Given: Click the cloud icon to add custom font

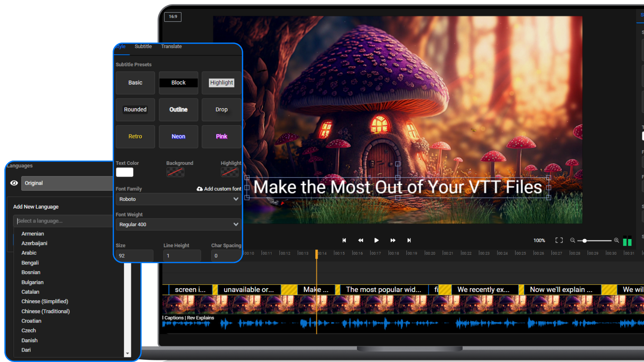Looking at the screenshot, I should click(x=199, y=189).
